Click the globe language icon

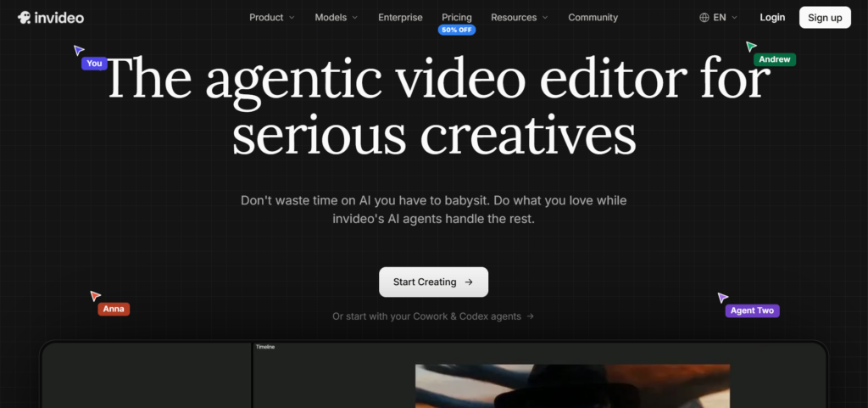pos(704,18)
